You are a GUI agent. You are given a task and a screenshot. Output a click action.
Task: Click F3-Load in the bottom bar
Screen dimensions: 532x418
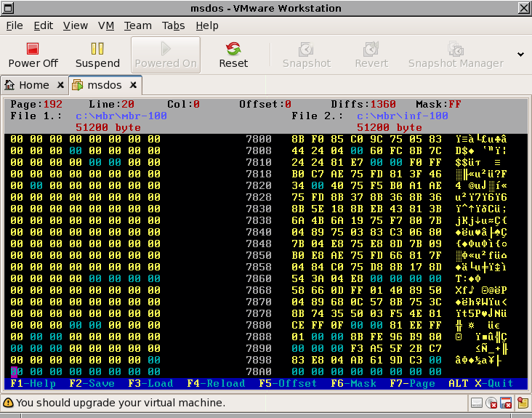click(x=150, y=383)
